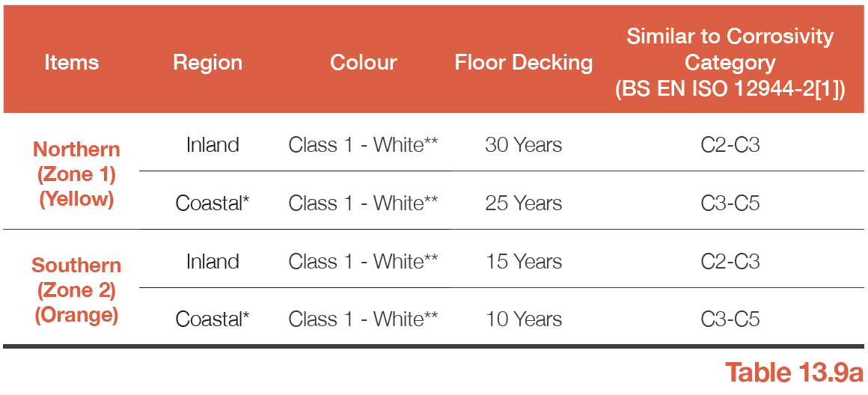Click the Items column header
The height and width of the screenshot is (395, 868).
click(71, 62)
